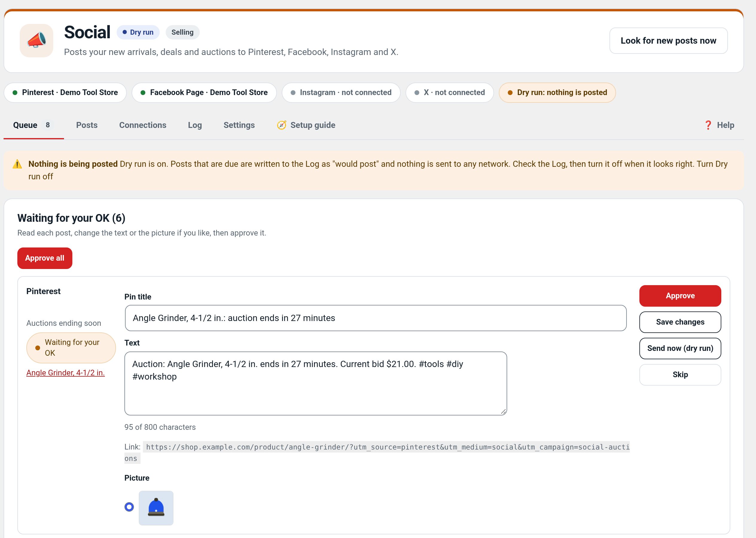
Task: Click into the post Text area
Action: pyautogui.click(x=315, y=383)
